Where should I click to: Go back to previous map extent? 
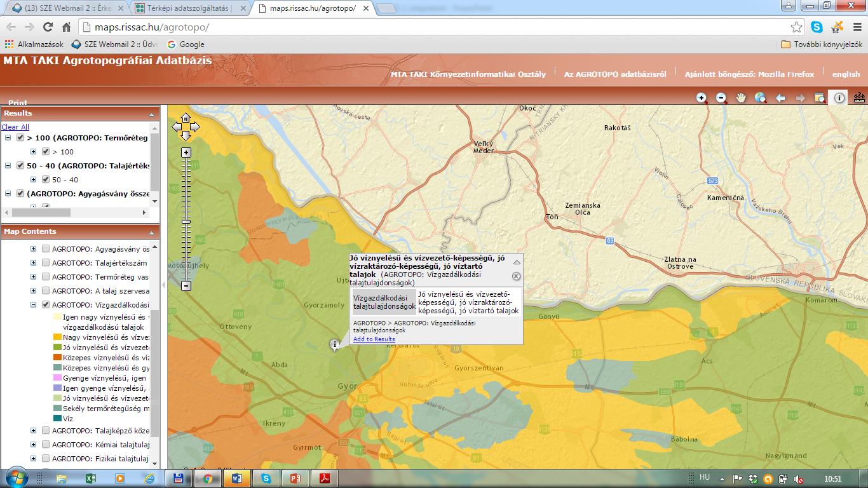tap(781, 98)
